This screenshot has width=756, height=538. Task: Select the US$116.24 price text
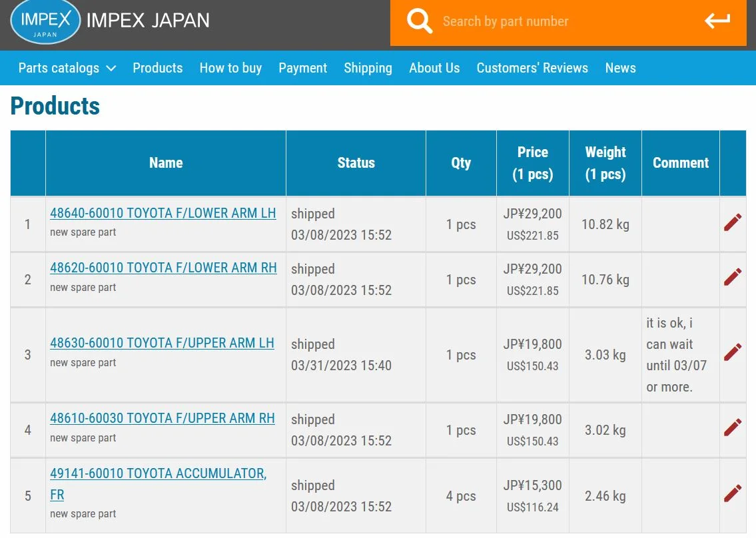coord(533,507)
